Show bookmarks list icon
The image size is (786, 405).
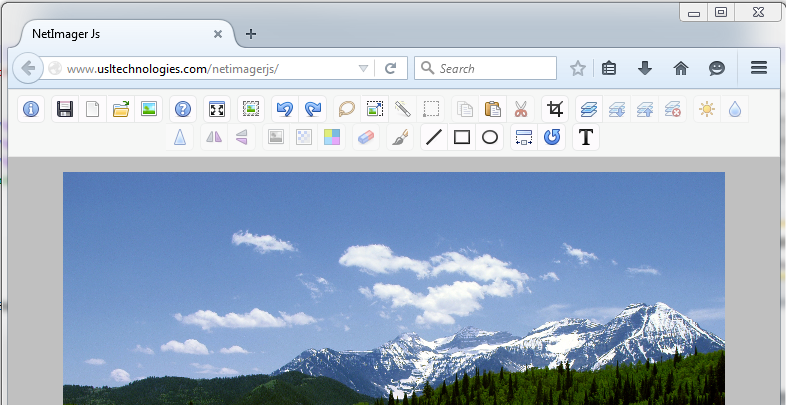pyautogui.click(x=609, y=68)
